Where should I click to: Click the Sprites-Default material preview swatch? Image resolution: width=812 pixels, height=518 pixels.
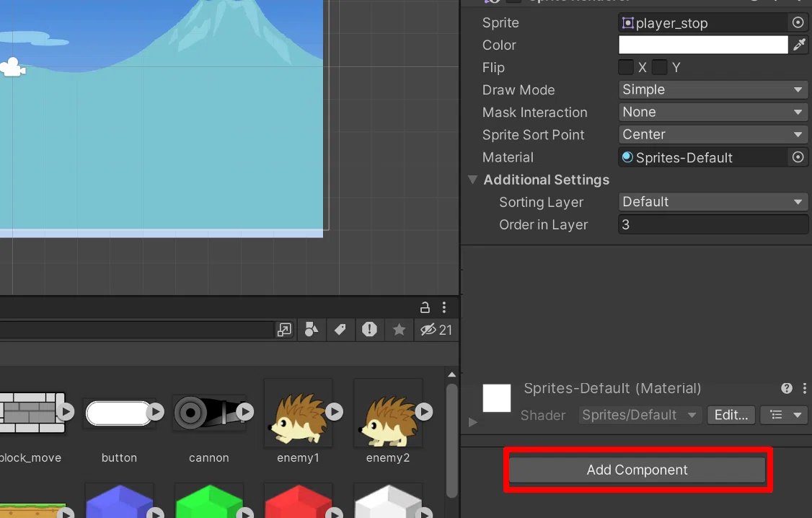pyautogui.click(x=497, y=398)
